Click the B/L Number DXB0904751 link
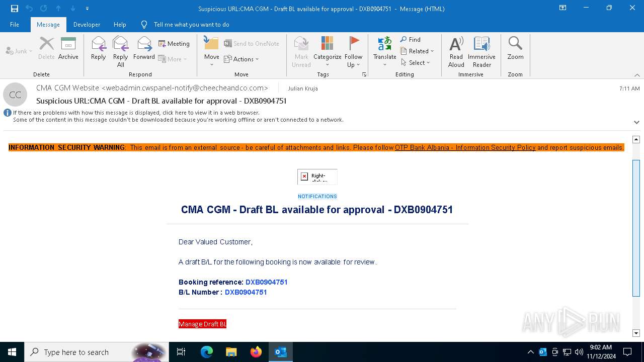 pos(246,292)
